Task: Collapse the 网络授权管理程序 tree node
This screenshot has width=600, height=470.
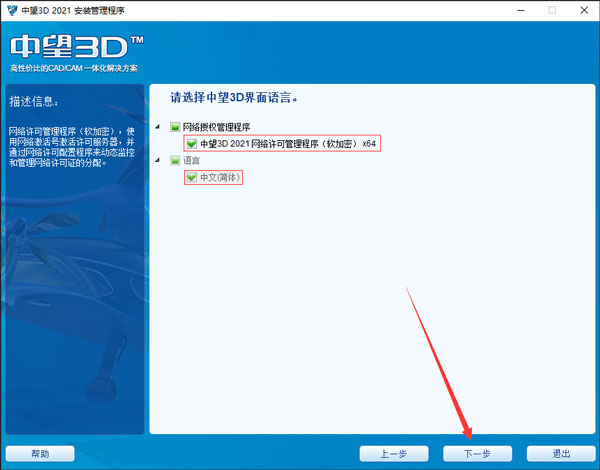Action: pyautogui.click(x=158, y=127)
